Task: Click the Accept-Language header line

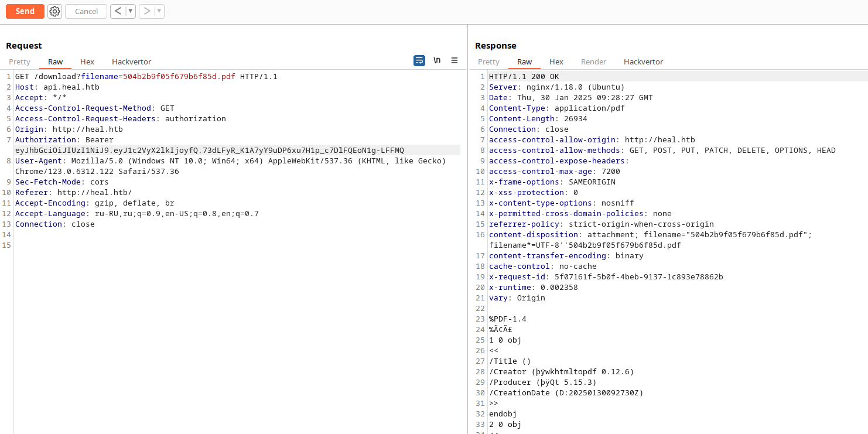Action: (x=137, y=213)
